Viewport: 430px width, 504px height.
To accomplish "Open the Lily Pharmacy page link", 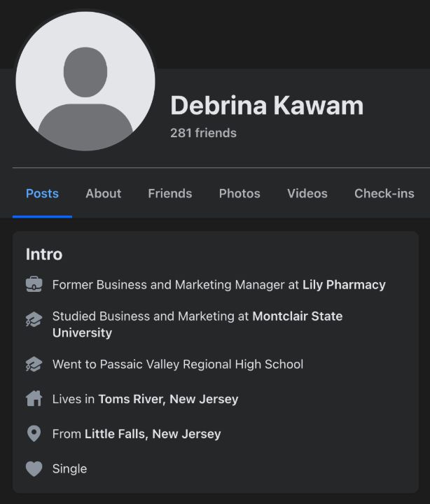I will pos(344,285).
